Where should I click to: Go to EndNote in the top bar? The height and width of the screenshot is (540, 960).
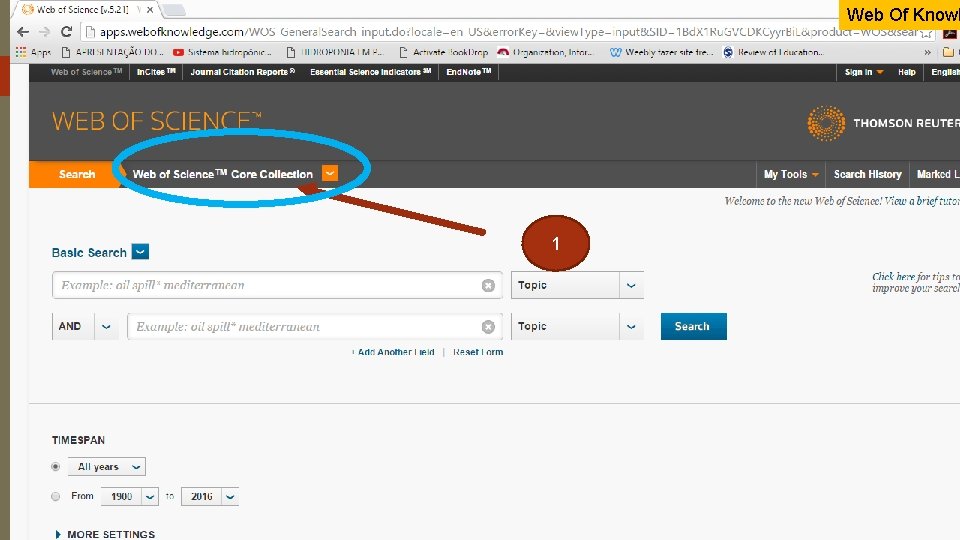pyautogui.click(x=468, y=72)
